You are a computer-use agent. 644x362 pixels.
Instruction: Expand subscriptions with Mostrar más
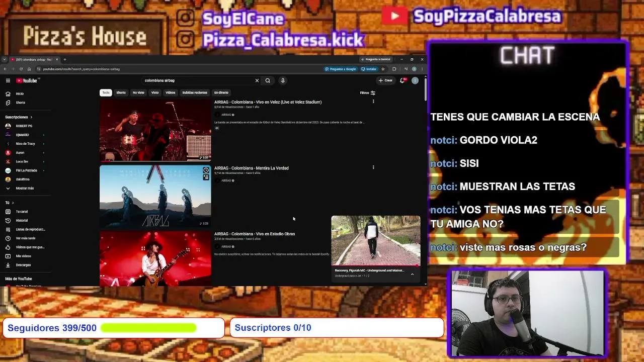coord(25,188)
